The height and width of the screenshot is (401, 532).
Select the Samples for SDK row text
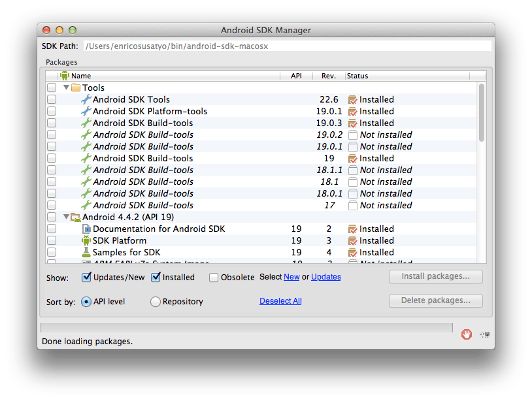pos(126,252)
